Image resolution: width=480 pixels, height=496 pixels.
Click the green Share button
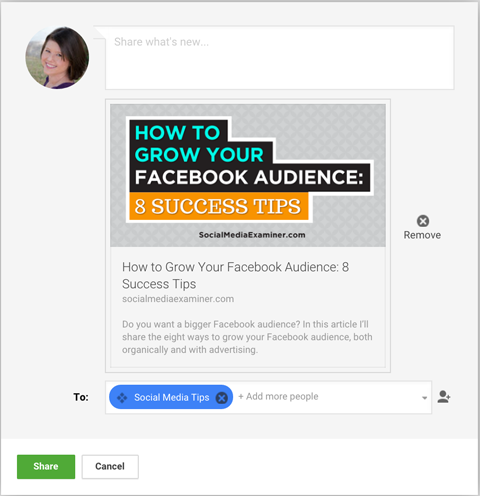[x=46, y=466]
